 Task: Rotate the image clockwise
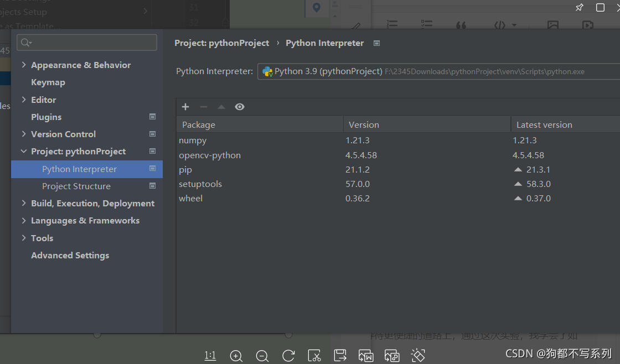[288, 356]
